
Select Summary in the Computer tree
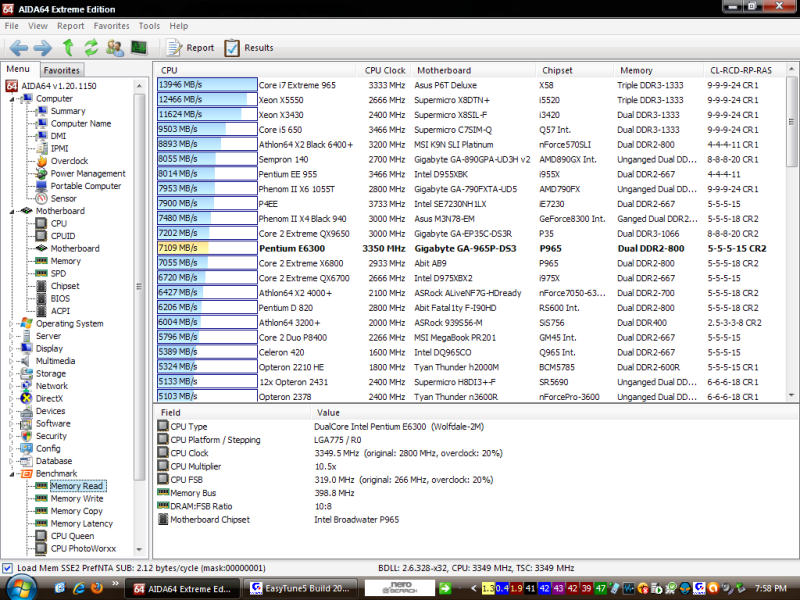(x=68, y=111)
